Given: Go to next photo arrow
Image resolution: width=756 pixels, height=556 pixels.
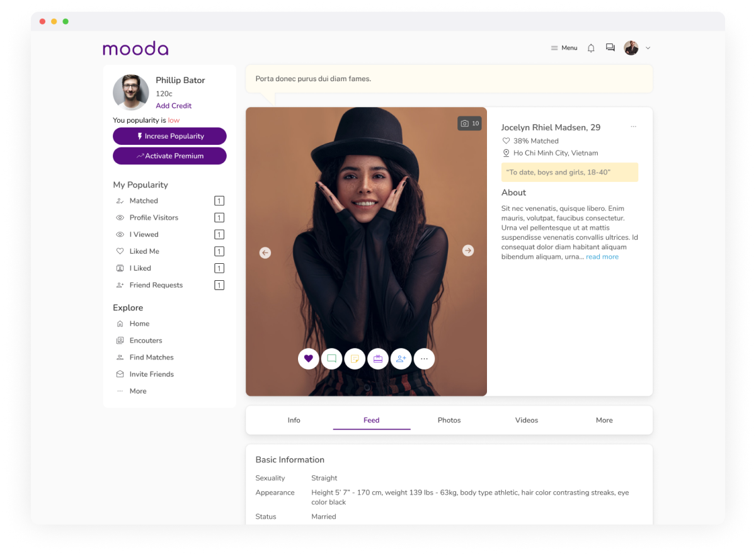Looking at the screenshot, I should (x=467, y=251).
